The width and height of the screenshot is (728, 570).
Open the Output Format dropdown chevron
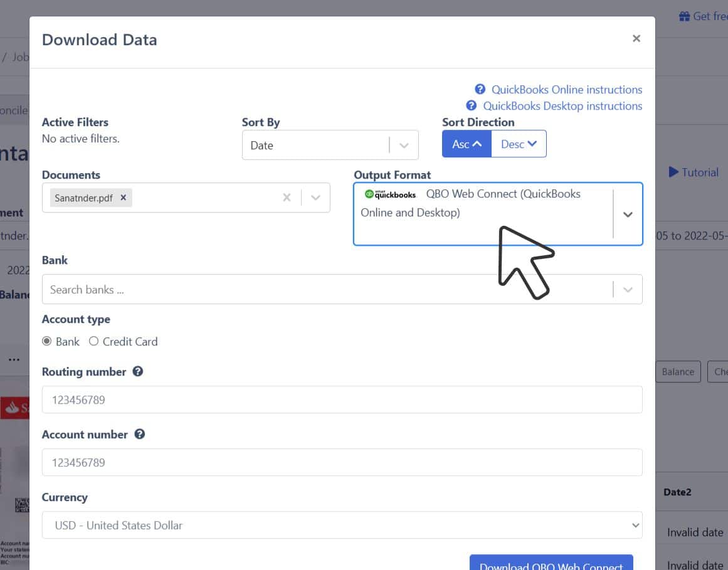coord(628,214)
